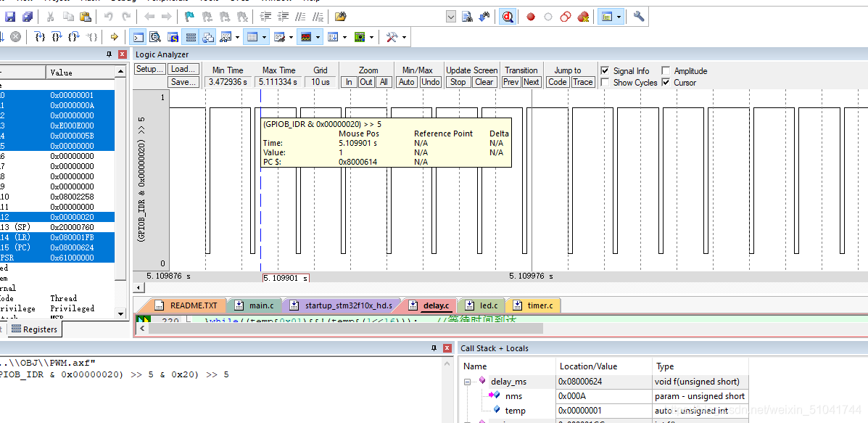868x423 pixels.
Task: Click the Configuration wrench icon
Action: coord(639,17)
